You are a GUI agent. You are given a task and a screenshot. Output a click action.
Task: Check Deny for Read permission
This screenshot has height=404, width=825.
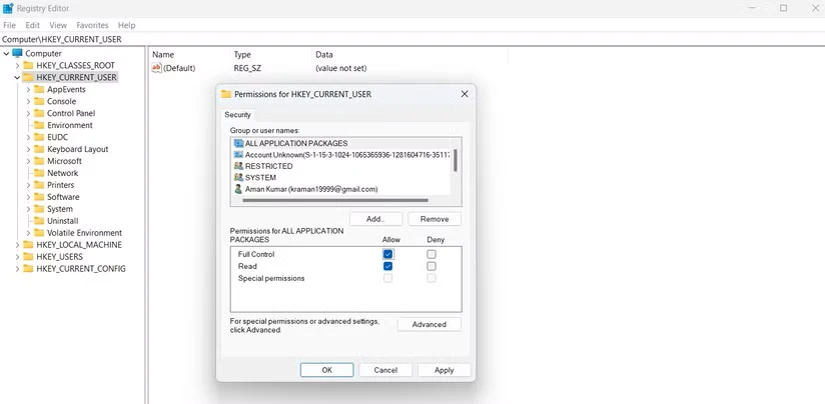coord(431,266)
